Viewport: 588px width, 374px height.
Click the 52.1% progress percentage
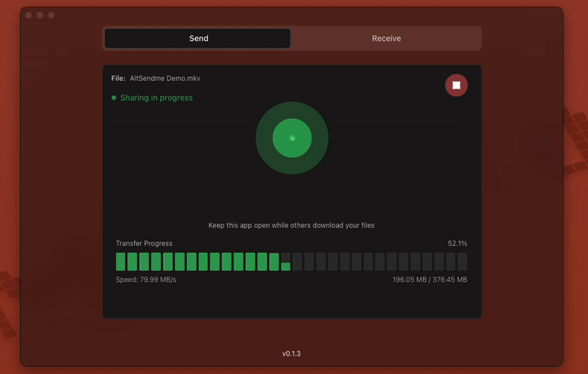[x=457, y=243]
